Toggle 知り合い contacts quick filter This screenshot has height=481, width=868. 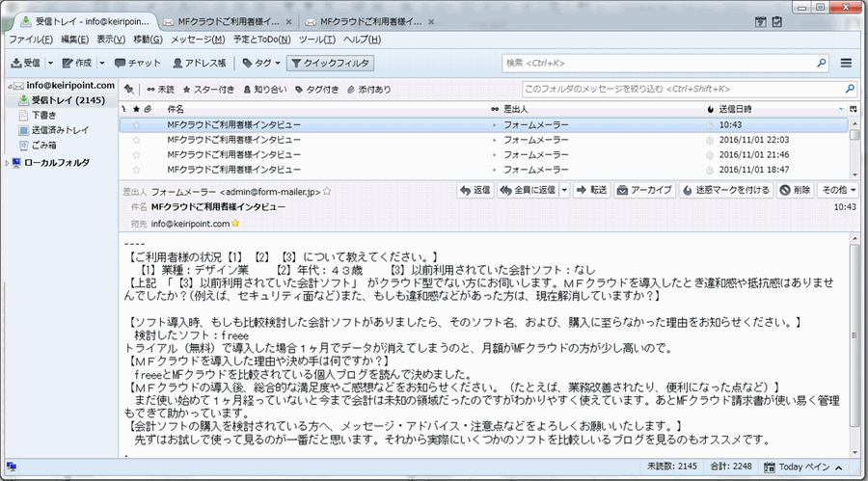(x=265, y=89)
